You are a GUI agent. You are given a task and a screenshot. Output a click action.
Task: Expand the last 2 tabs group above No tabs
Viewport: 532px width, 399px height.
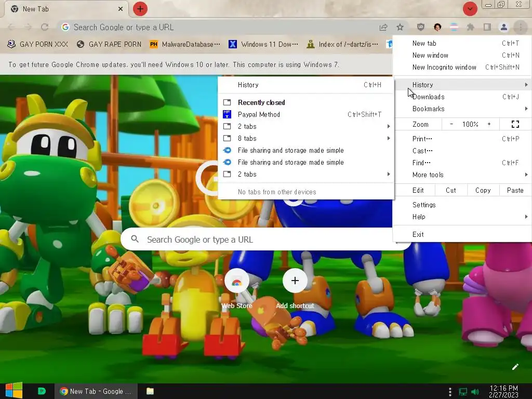[306, 174]
